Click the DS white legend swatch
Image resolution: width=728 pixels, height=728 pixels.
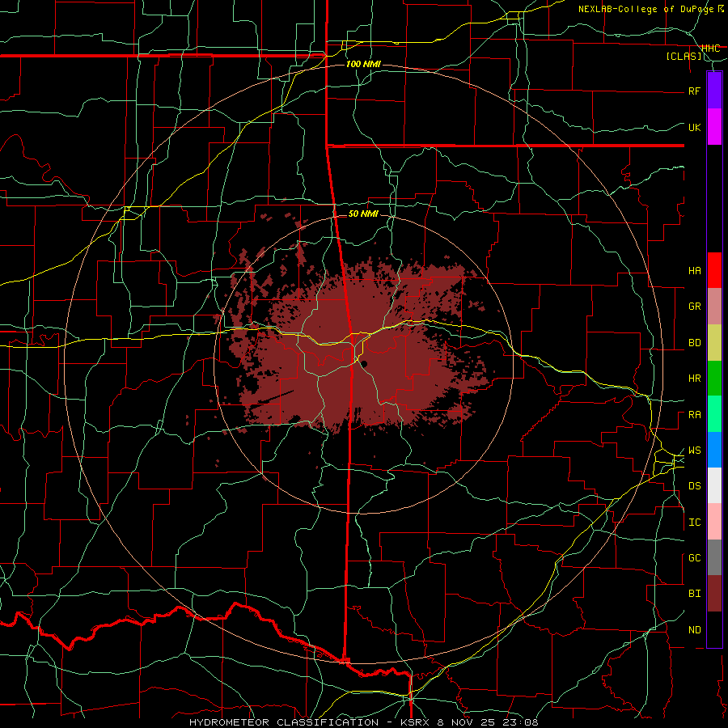(714, 485)
